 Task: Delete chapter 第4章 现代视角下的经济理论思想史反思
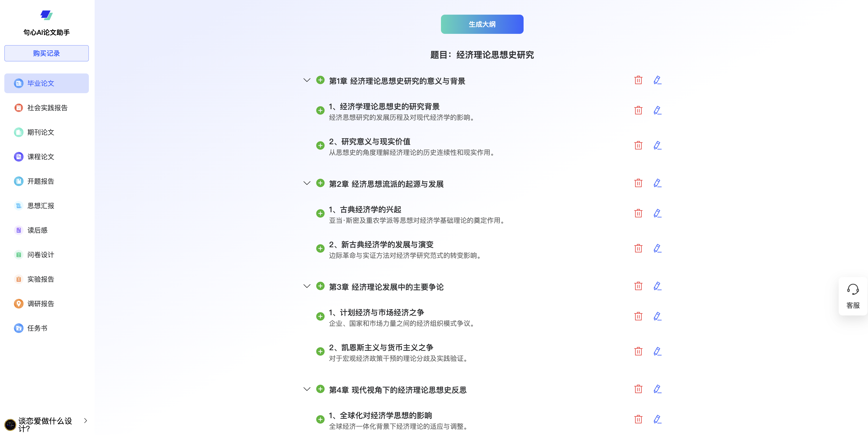pyautogui.click(x=638, y=389)
